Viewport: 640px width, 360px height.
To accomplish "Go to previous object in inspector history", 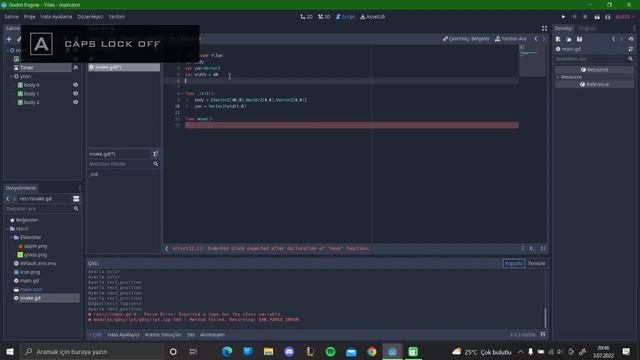I will coord(613,39).
